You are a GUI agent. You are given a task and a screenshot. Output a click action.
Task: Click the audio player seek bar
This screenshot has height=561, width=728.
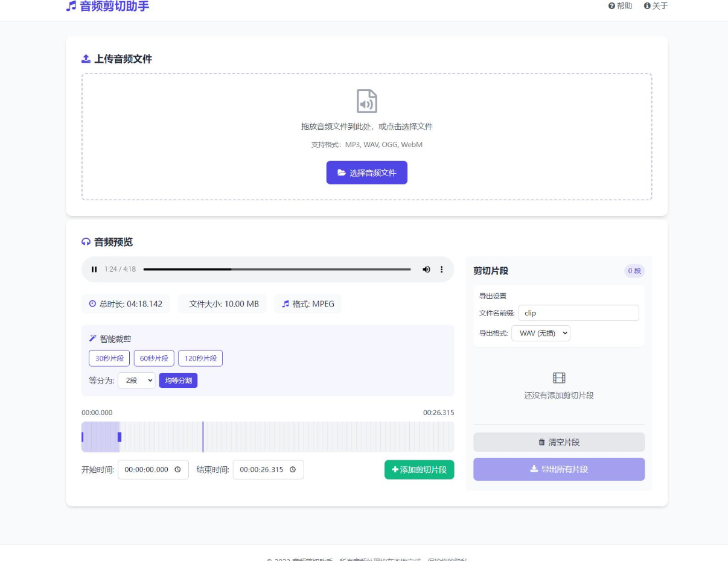[277, 269]
